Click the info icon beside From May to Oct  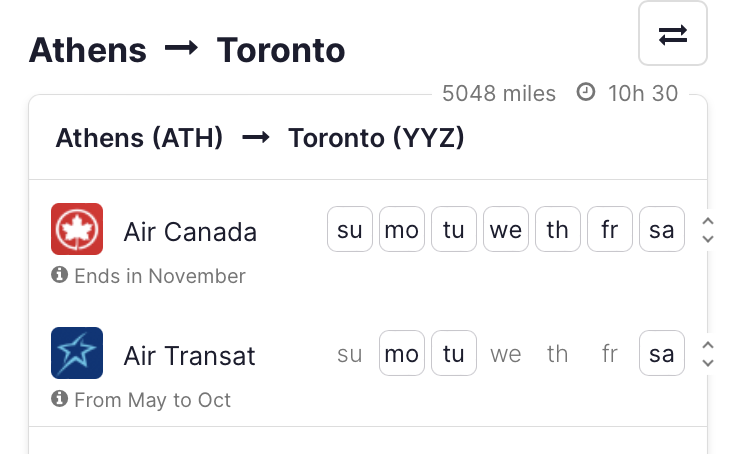(60, 399)
